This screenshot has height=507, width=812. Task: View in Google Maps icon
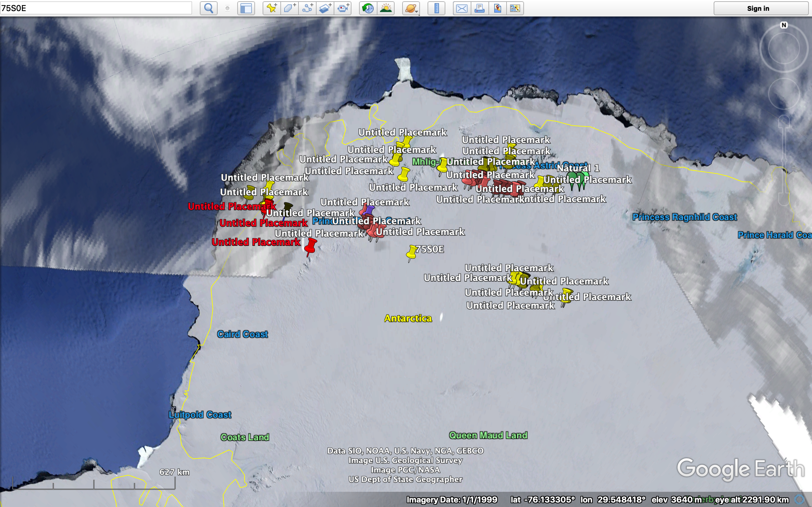click(x=515, y=8)
